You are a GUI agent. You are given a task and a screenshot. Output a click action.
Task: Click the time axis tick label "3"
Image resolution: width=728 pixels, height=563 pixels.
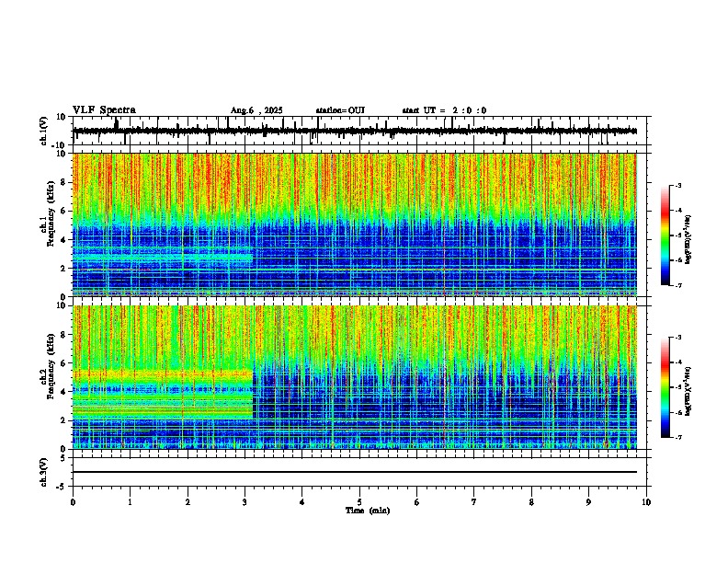click(x=245, y=502)
